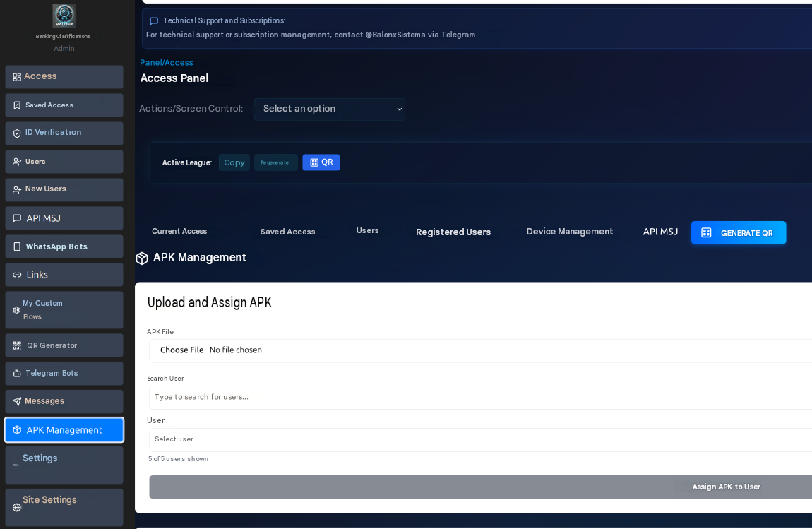This screenshot has width=812, height=529.
Task: Click the 'Upload and Assign APK' heading
Action: (209, 302)
